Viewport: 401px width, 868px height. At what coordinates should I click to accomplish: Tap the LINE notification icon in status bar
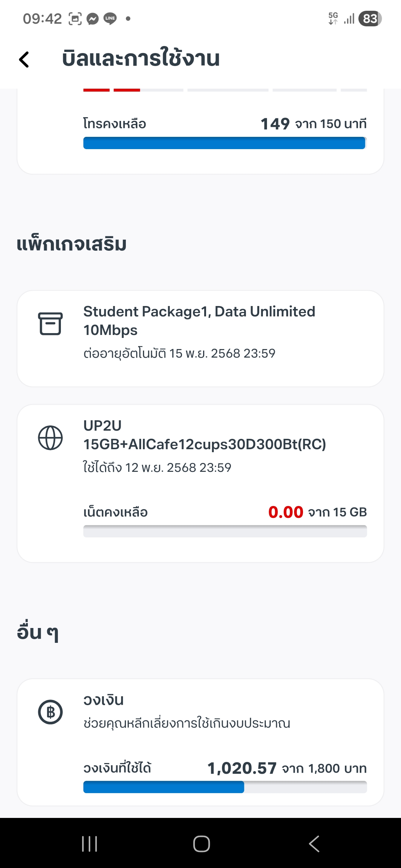click(110, 19)
